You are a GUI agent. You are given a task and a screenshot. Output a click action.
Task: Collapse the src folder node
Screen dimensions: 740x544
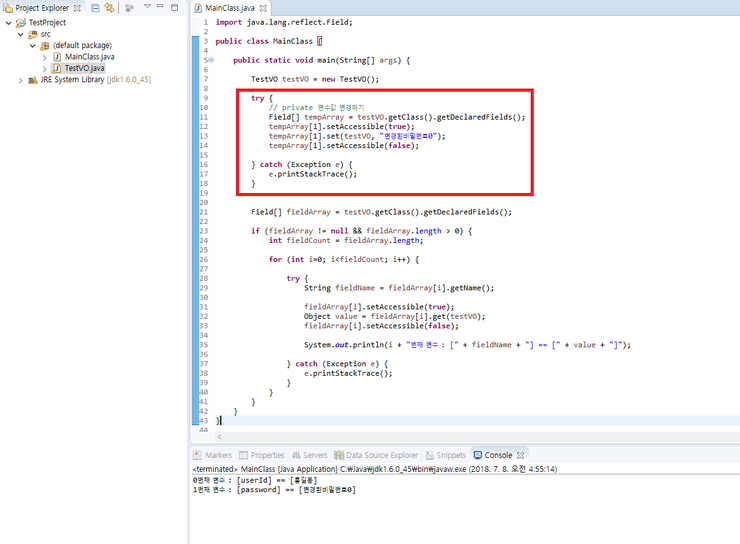(20, 34)
